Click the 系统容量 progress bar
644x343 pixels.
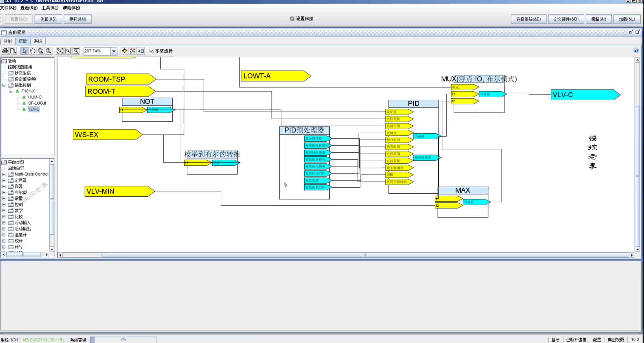[x=123, y=340]
